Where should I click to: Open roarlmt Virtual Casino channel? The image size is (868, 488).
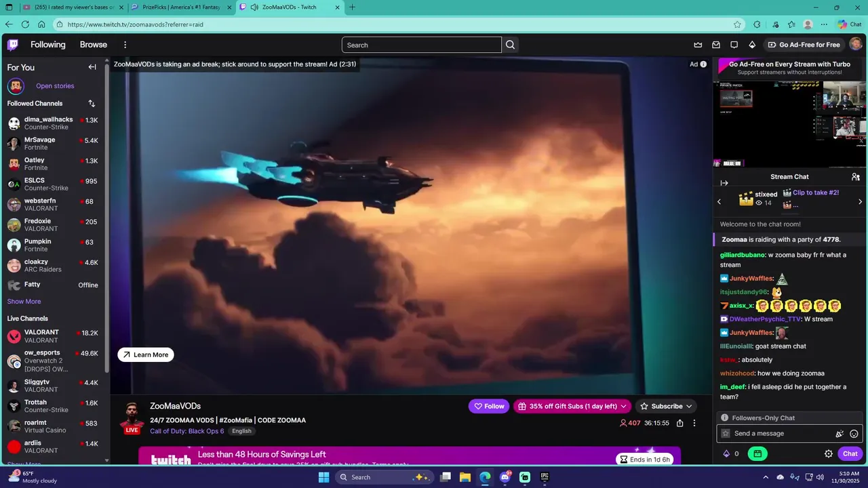(x=54, y=427)
